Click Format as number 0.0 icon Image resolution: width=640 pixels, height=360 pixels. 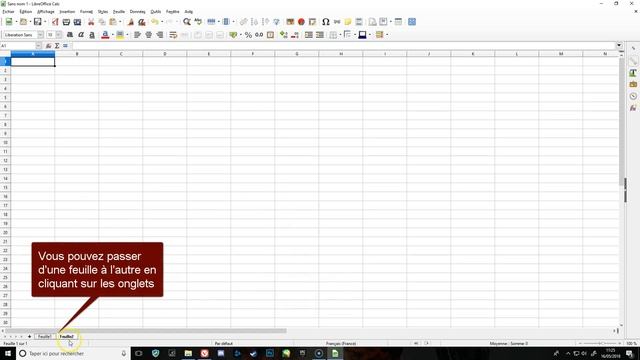259,35
